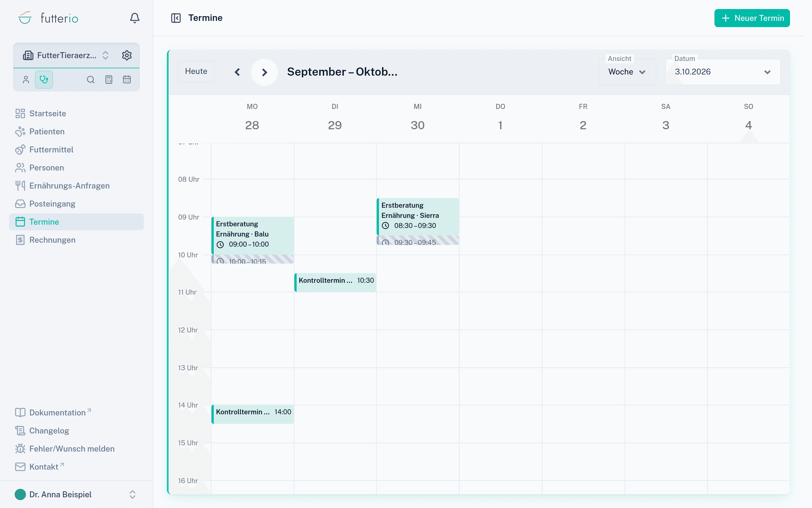Open Rechnungen page
812x508 pixels.
pos(76,240)
